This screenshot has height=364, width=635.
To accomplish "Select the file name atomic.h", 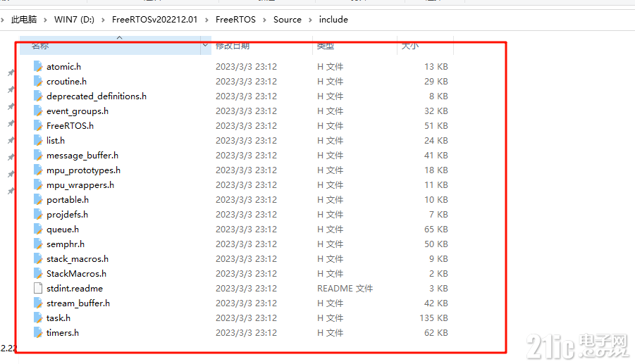I will pos(63,66).
